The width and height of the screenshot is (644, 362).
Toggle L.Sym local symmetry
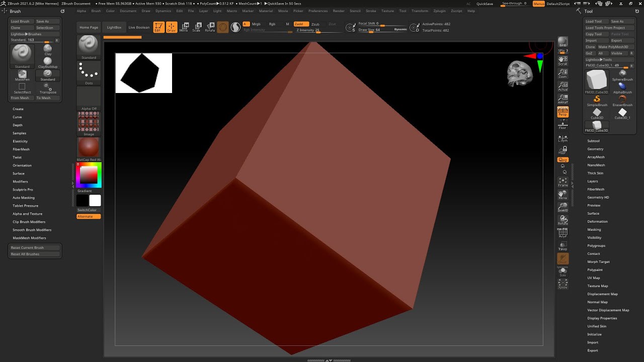click(562, 138)
